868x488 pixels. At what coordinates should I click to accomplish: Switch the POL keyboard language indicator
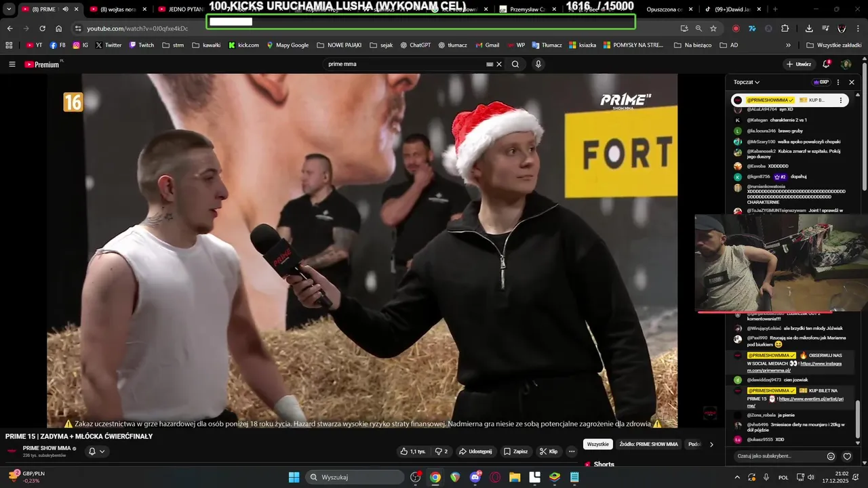point(783,477)
